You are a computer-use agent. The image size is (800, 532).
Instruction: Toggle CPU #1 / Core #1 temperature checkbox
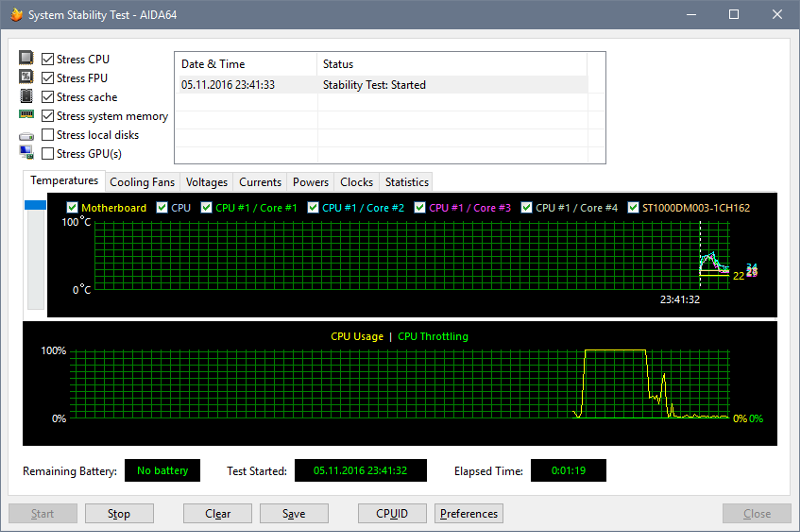click(x=206, y=208)
